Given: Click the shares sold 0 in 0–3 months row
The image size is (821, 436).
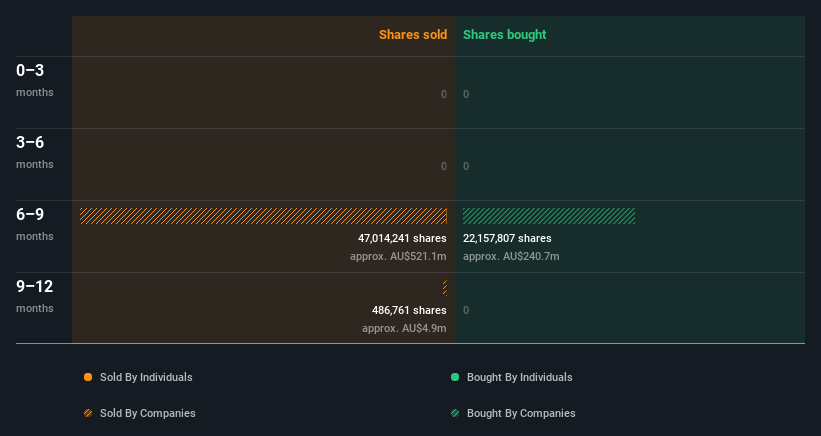Looking at the screenshot, I should (x=444, y=95).
